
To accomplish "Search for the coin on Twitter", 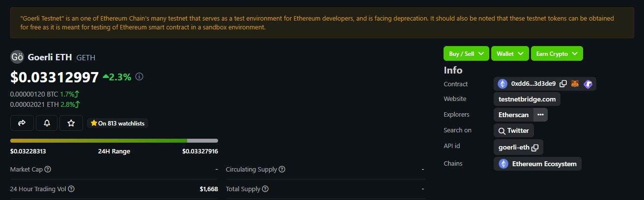I will [513, 131].
